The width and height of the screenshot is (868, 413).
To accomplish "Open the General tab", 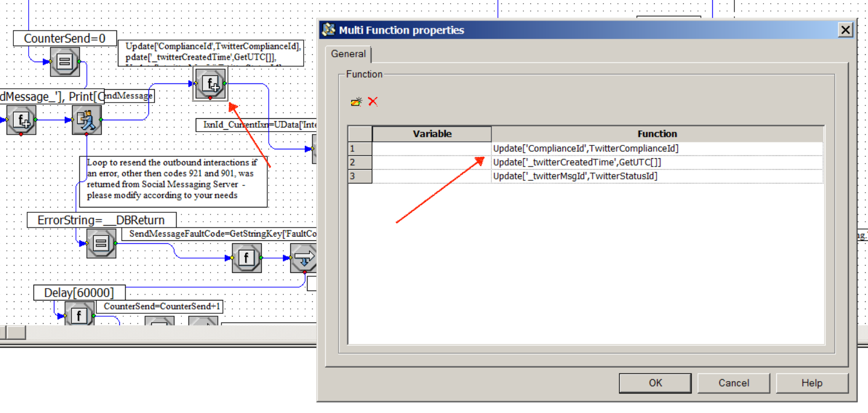I will 348,54.
